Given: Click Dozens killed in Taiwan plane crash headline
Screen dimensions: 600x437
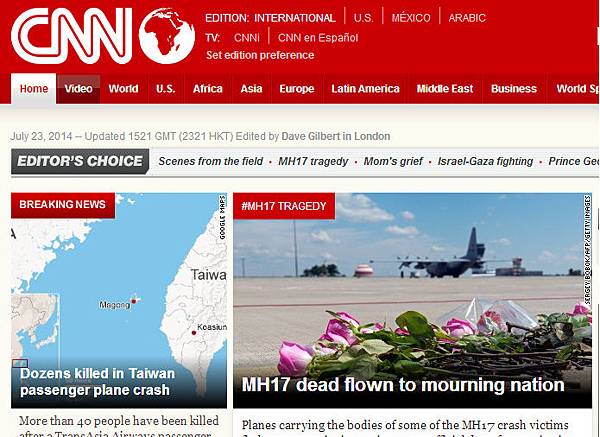Looking at the screenshot, I should pos(97,382).
